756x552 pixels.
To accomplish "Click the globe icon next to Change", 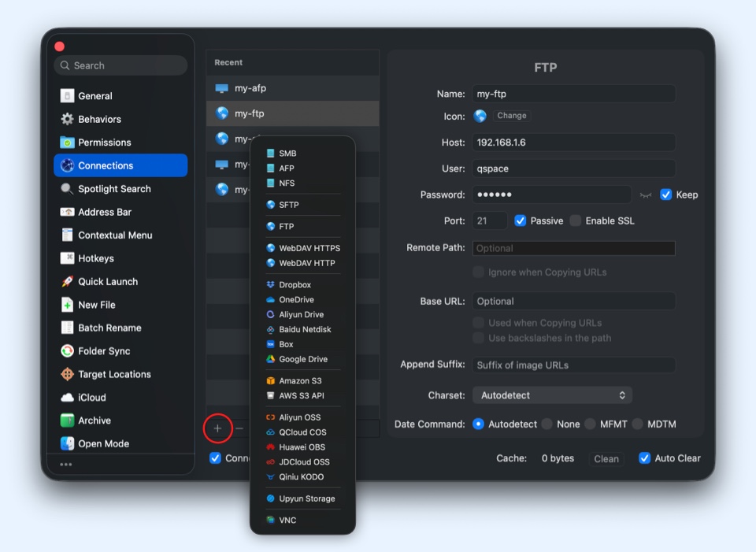I will pyautogui.click(x=480, y=116).
